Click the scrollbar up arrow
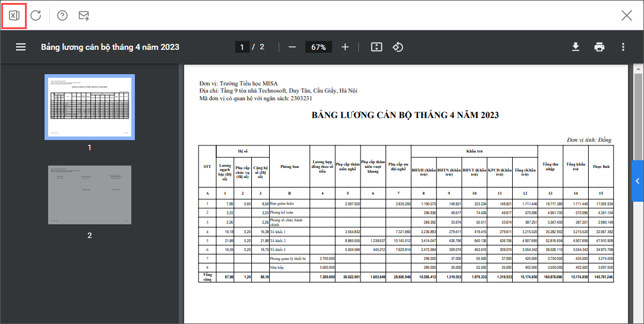 [638, 68]
